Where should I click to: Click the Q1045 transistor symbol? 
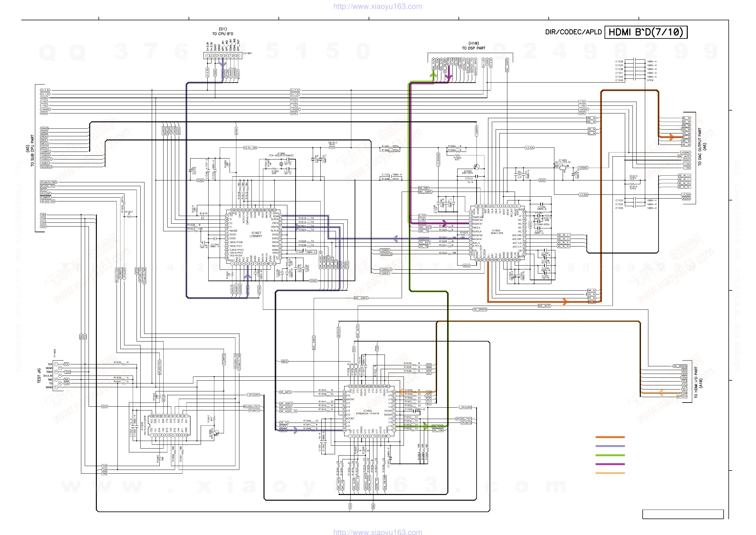476,167
